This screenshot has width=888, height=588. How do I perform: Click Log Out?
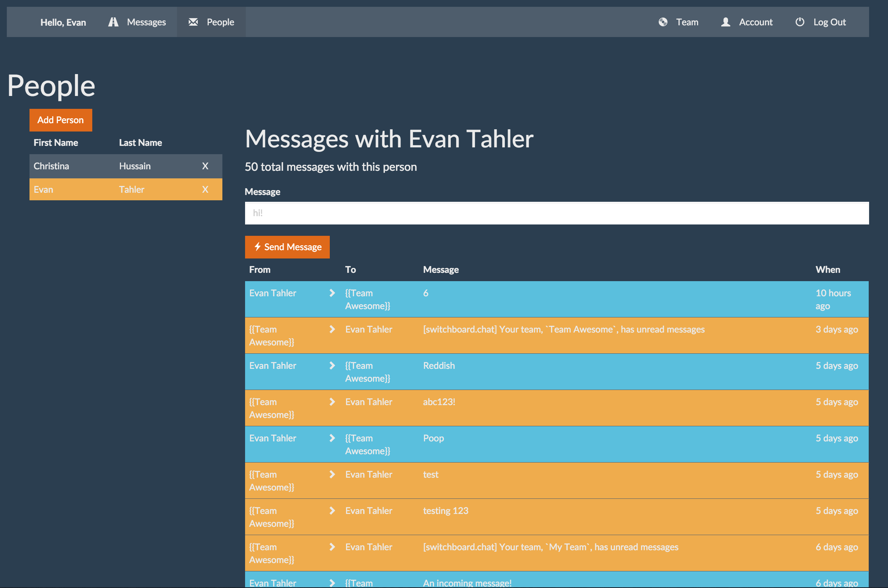pyautogui.click(x=829, y=22)
